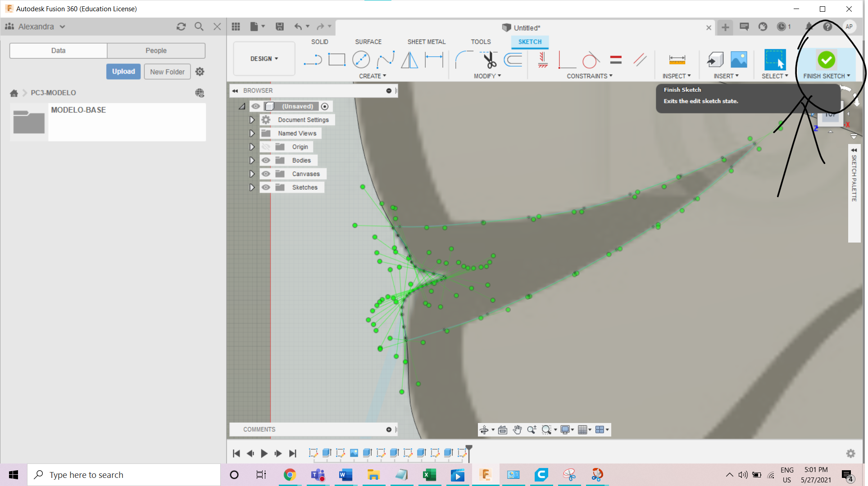Click the Insert Canvas image icon
This screenshot has width=868, height=486.
(739, 60)
